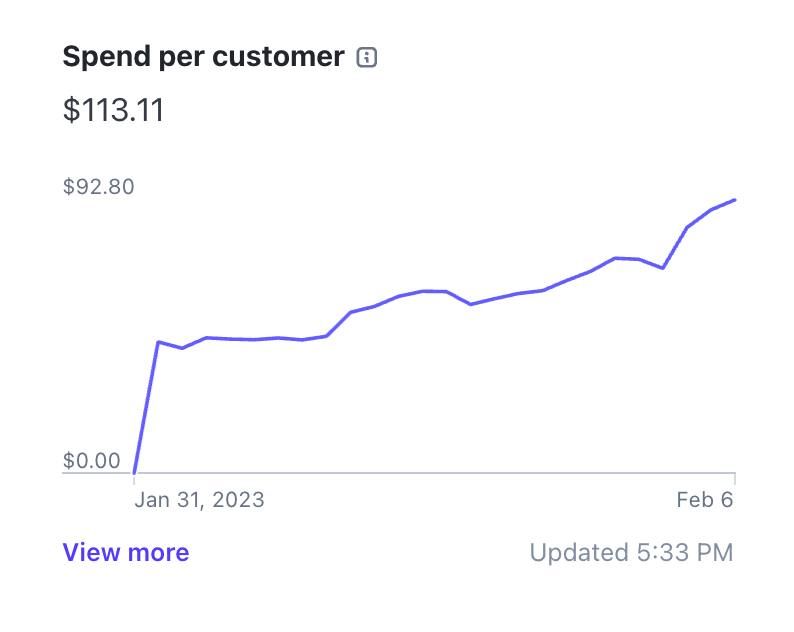Click the Feb 6 date label
Screen dimensions: 794x632
coord(704,499)
